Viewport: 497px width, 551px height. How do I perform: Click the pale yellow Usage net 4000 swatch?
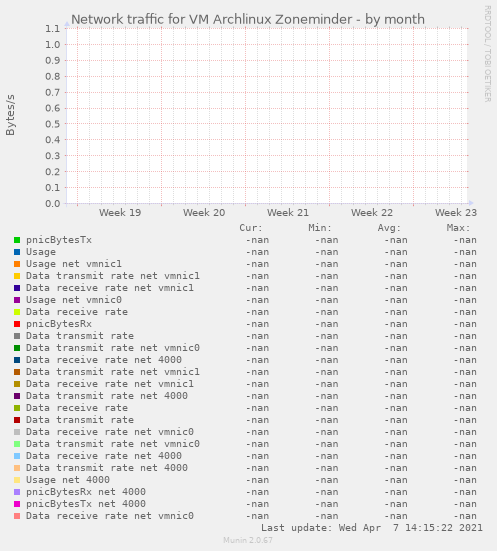click(x=17, y=480)
